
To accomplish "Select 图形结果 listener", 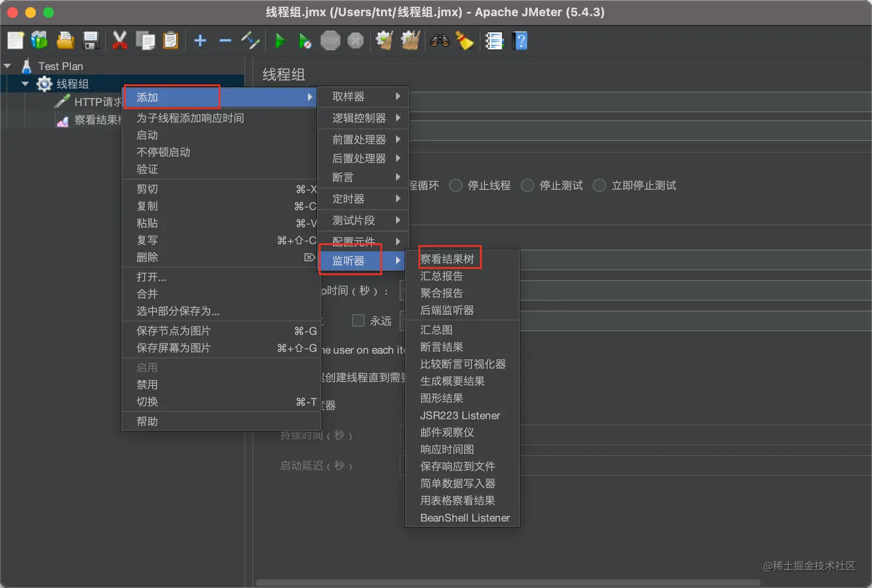I will click(463, 398).
